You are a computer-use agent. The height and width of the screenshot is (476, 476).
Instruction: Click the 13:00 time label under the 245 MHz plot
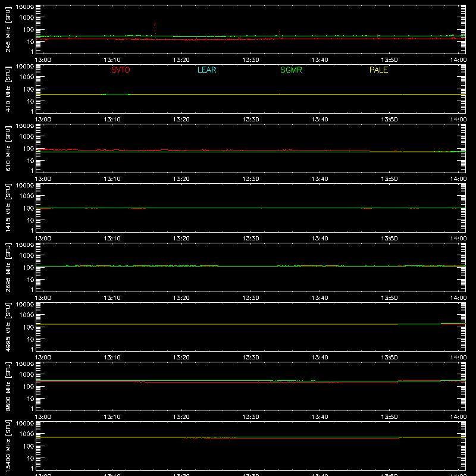[43, 60]
